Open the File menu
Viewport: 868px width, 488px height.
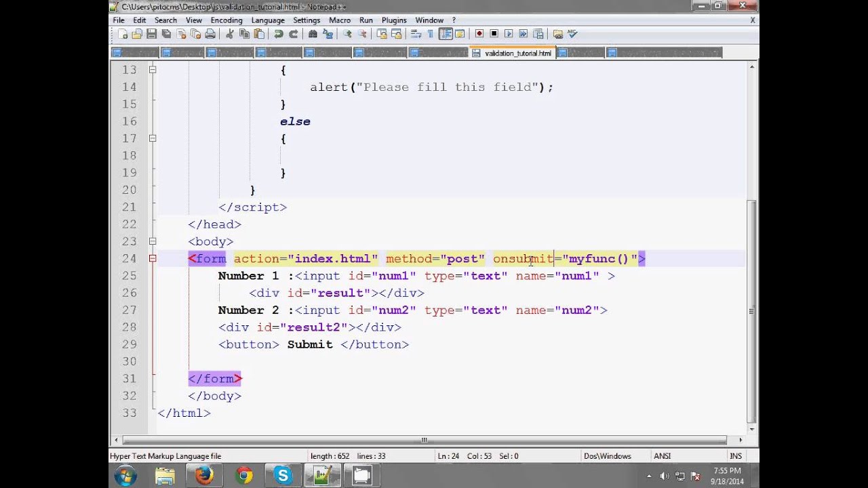119,20
